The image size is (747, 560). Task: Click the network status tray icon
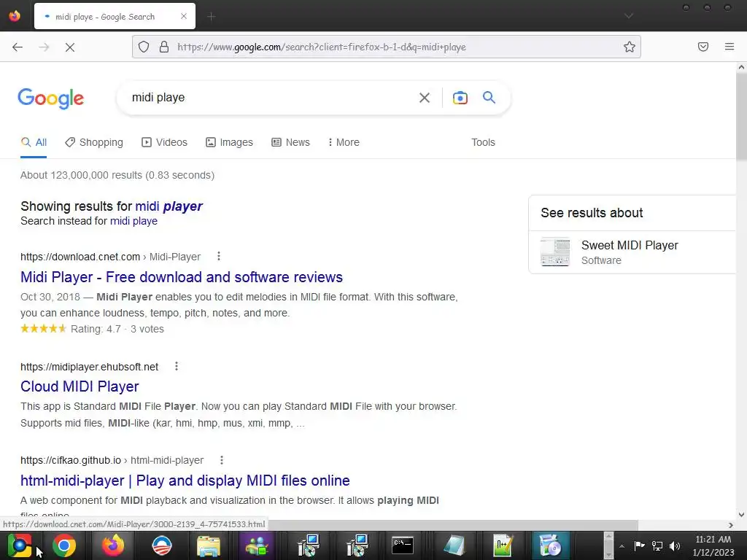pos(657,545)
